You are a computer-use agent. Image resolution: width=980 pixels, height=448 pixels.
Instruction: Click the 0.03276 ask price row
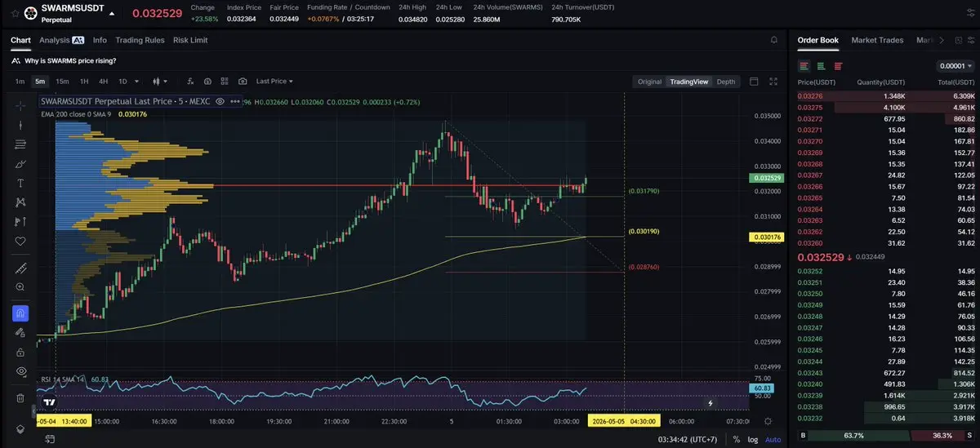(886, 96)
